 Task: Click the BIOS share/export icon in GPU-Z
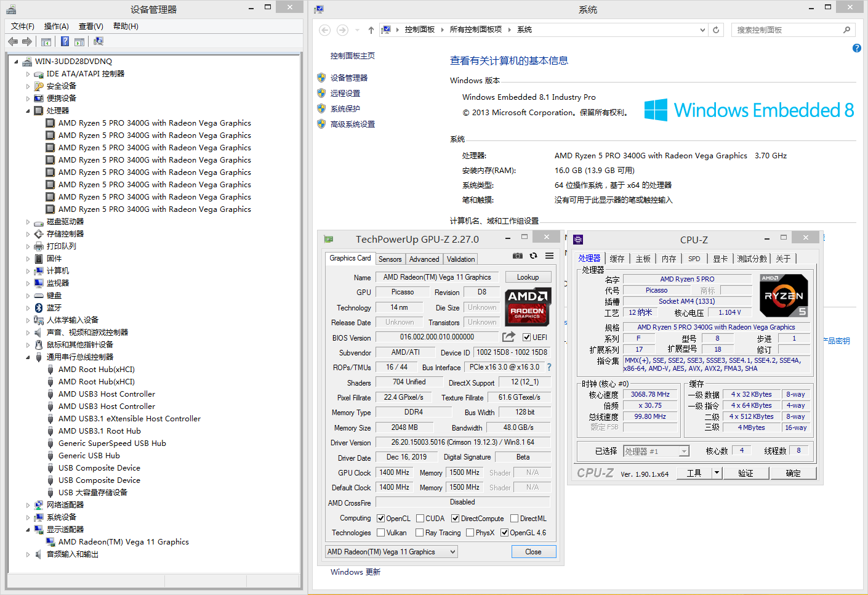tap(508, 337)
